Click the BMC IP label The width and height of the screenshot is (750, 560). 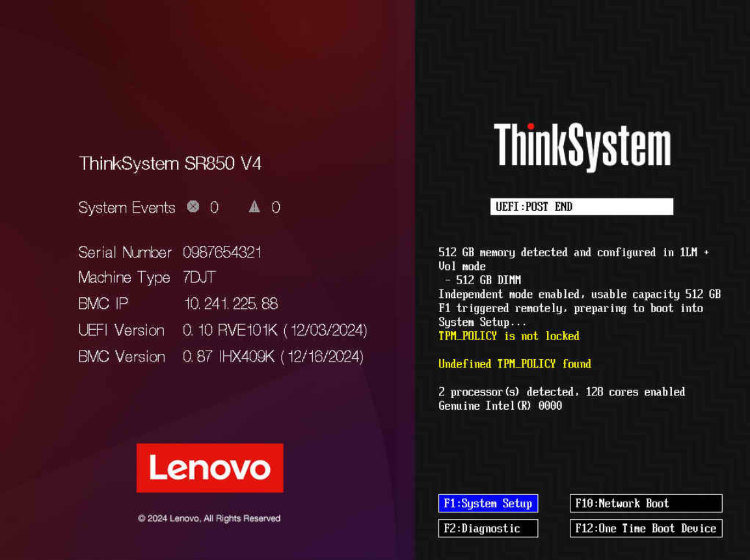click(x=103, y=303)
